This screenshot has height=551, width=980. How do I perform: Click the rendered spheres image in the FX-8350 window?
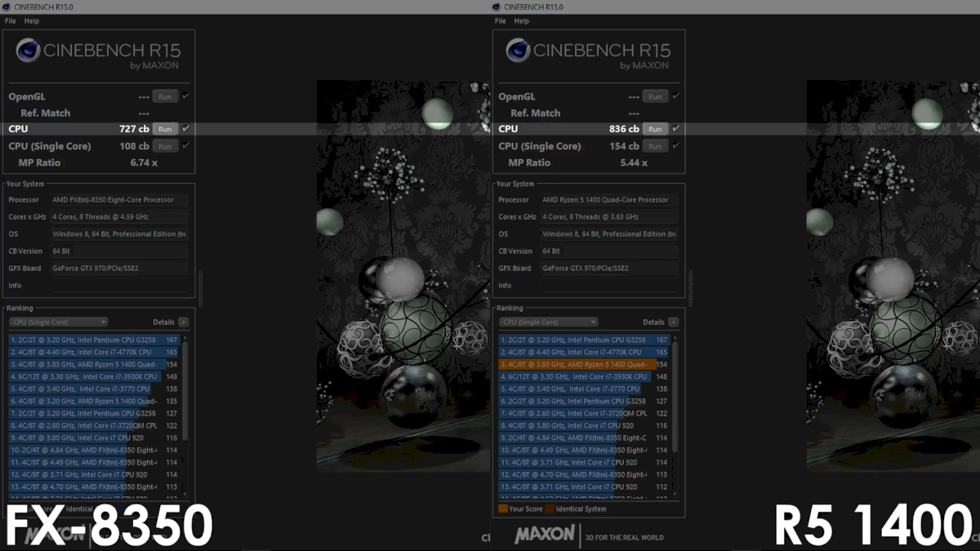pos(402,276)
